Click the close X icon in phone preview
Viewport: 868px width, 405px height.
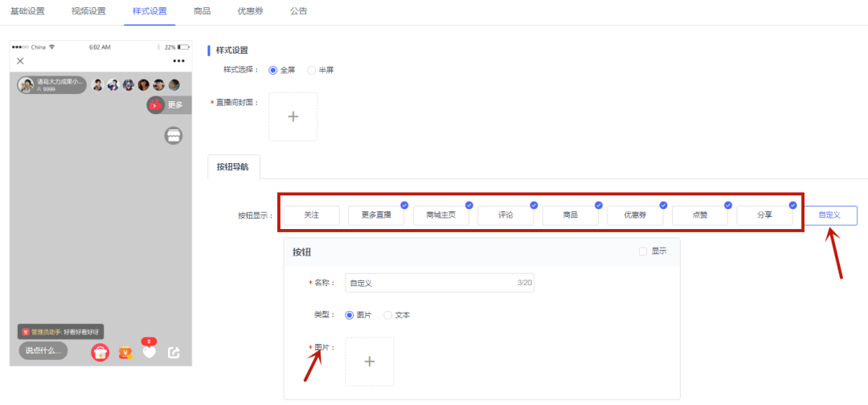(x=20, y=61)
